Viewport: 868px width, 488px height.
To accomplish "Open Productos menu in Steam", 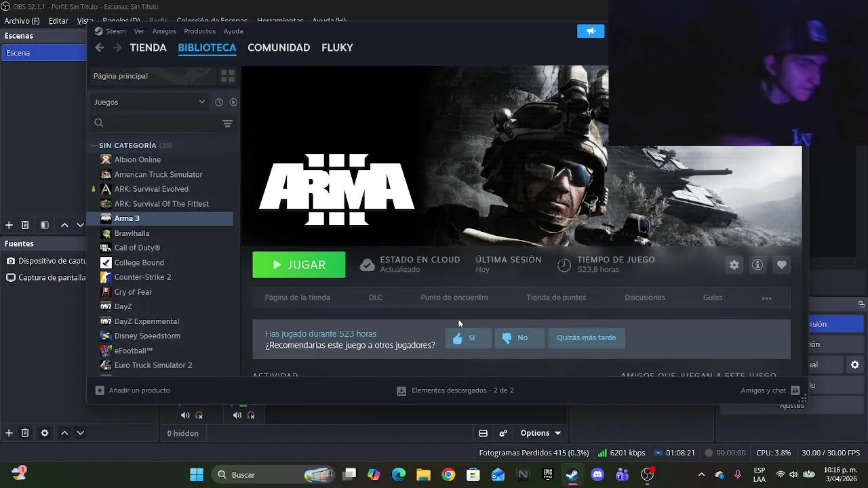I will [x=199, y=31].
